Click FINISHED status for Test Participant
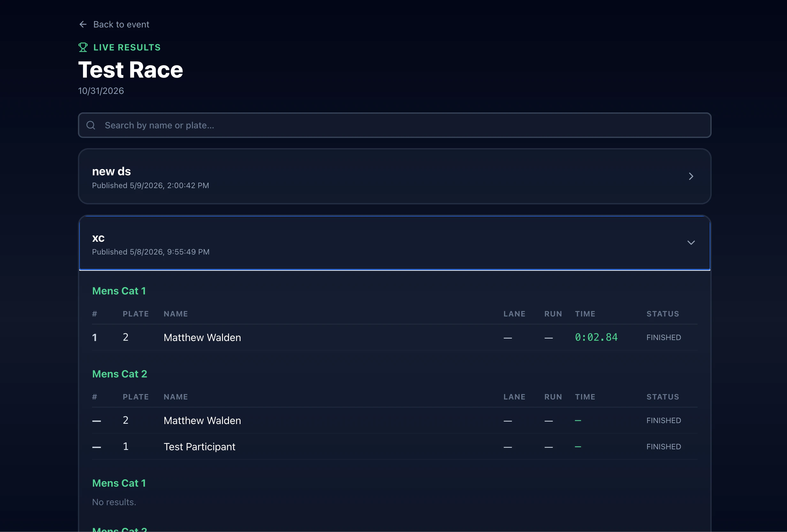 click(663, 447)
